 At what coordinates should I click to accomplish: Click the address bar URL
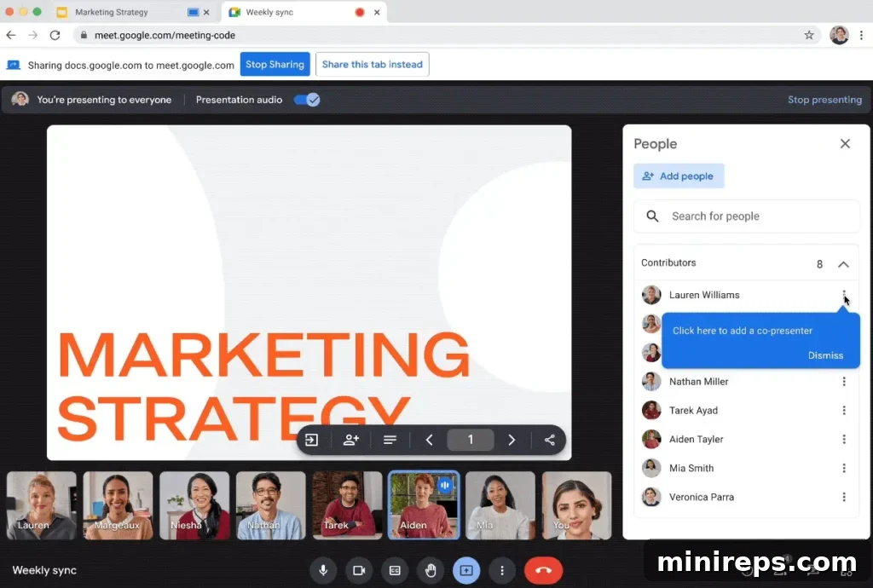165,35
